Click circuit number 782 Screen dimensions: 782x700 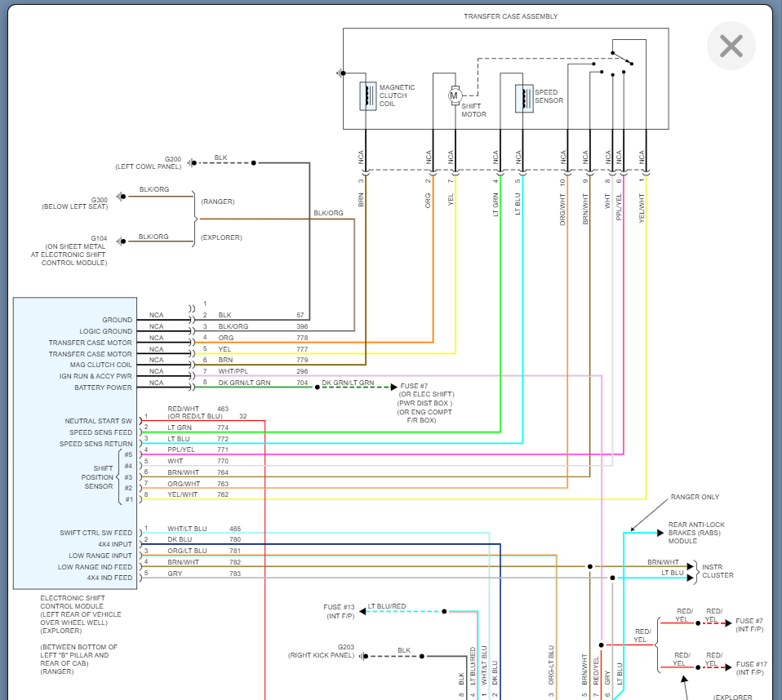[235, 562]
